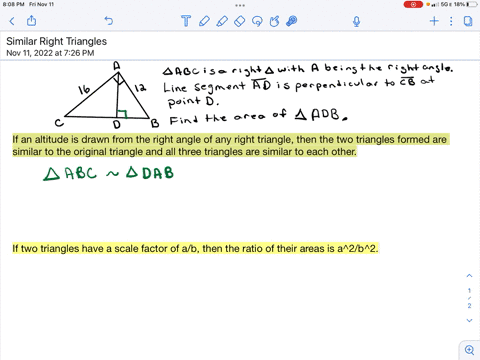The height and width of the screenshot is (360, 480).
Task: Select the Lasso selection tool
Action: (257, 21)
